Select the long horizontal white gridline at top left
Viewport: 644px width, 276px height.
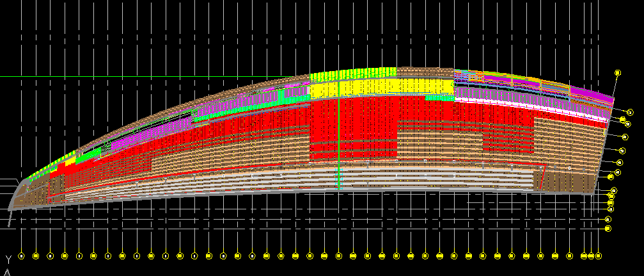point(128,77)
